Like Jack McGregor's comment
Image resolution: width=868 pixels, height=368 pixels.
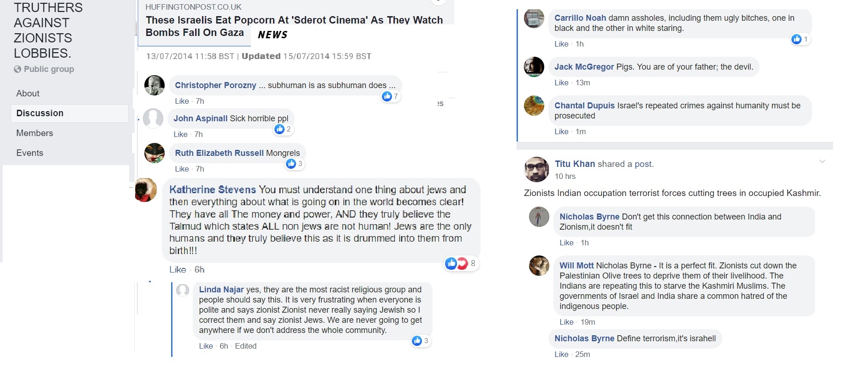[x=561, y=83]
